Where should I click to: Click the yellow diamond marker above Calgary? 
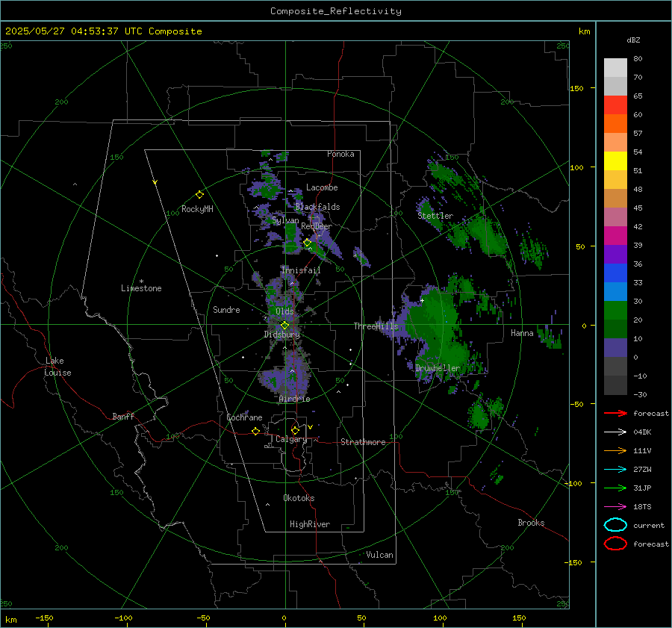pos(295,430)
